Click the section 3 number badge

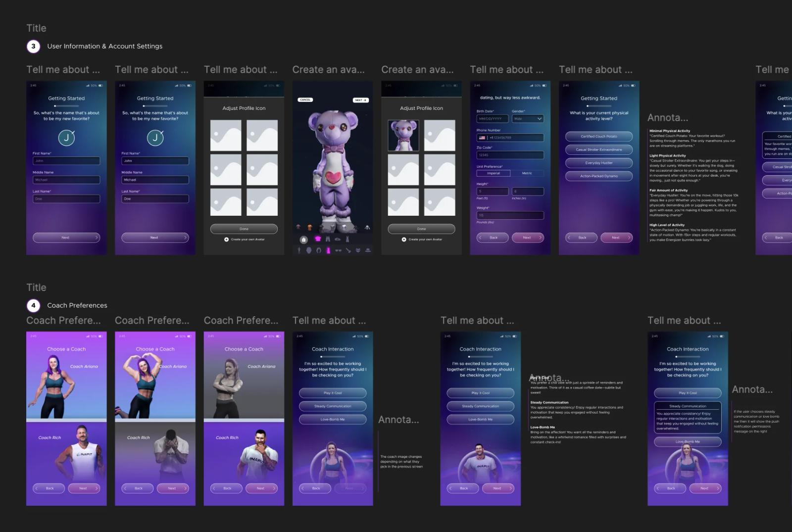33,46
